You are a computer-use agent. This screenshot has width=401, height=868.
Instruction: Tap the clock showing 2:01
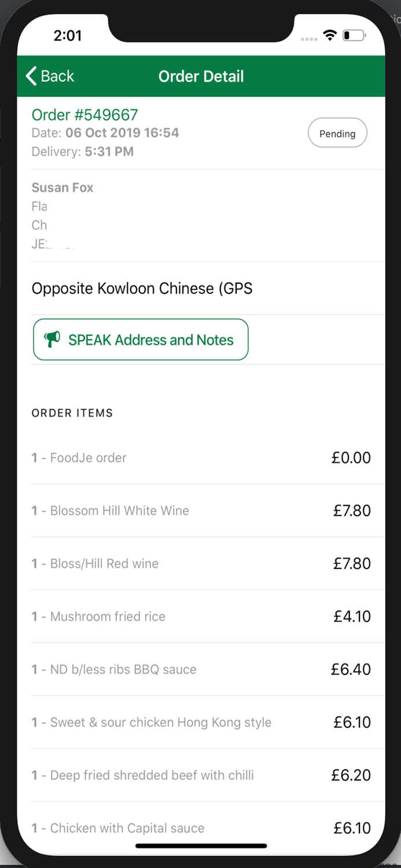(68, 35)
